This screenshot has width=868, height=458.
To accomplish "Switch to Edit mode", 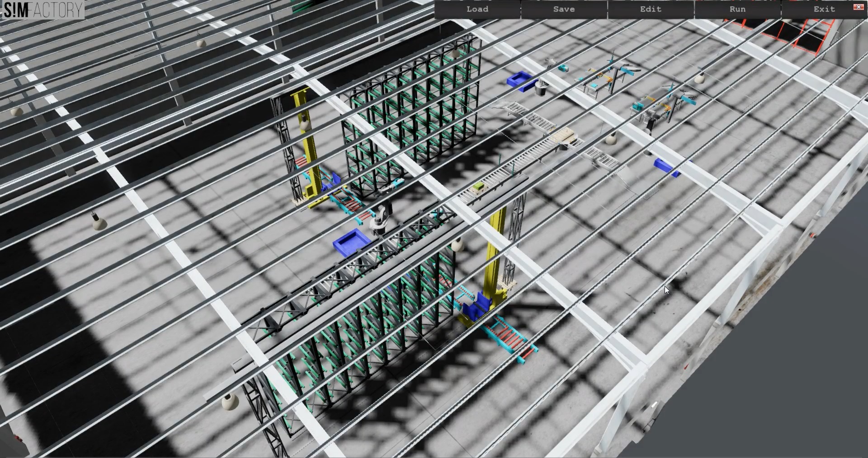I will 651,9.
